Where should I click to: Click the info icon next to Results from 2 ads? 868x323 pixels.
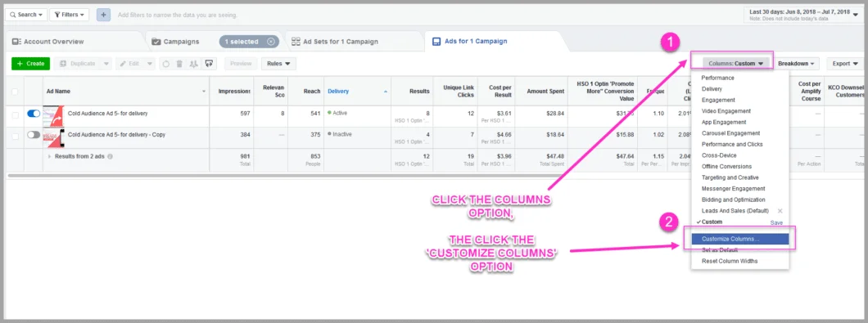coord(110,156)
